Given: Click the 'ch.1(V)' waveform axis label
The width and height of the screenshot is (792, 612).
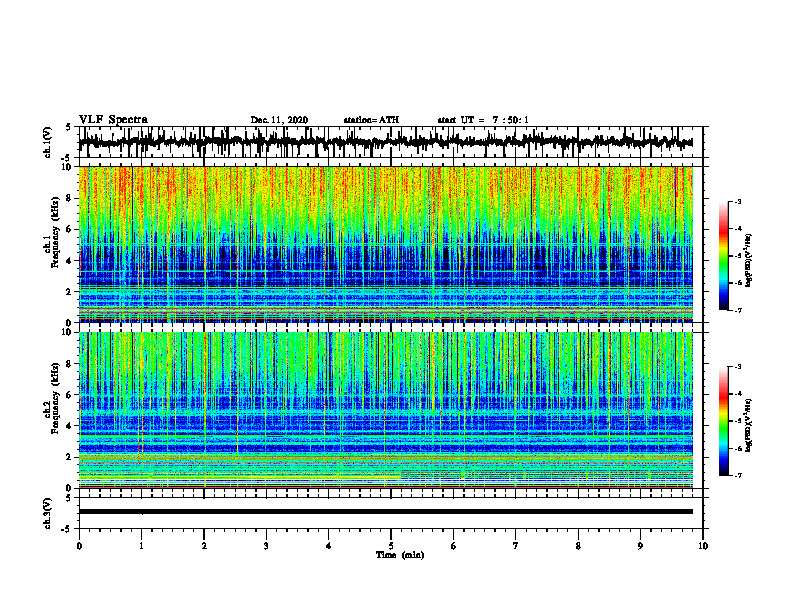Looking at the screenshot, I should (48, 142).
